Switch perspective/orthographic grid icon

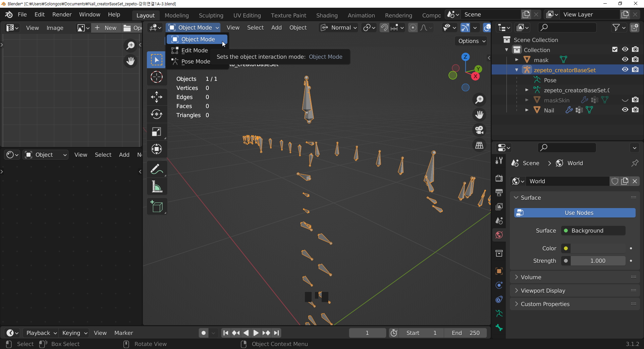[479, 145]
